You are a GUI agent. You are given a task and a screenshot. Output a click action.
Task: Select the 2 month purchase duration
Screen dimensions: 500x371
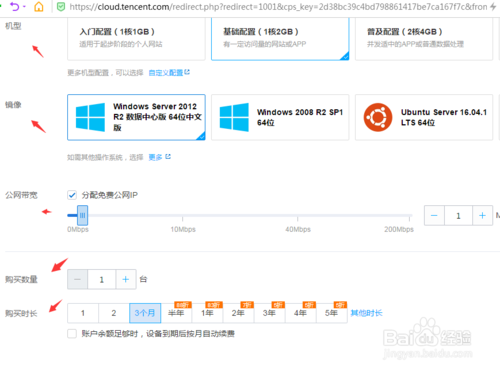(114, 313)
